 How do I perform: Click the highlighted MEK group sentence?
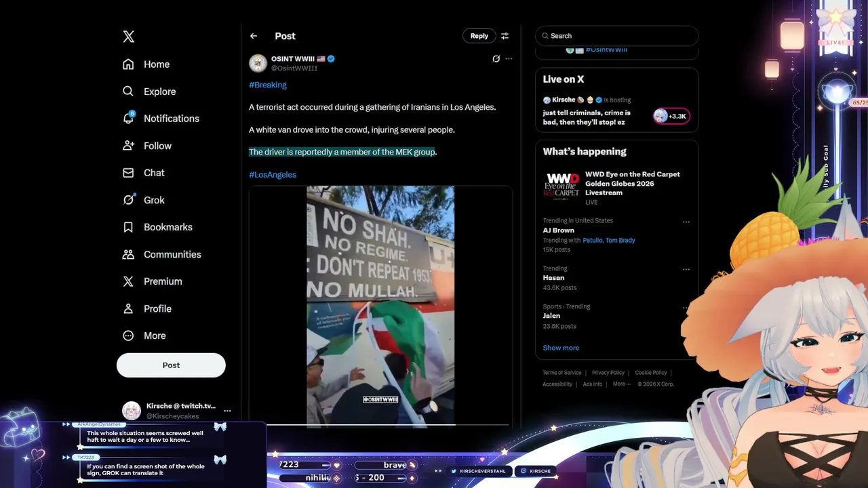[x=342, y=152]
